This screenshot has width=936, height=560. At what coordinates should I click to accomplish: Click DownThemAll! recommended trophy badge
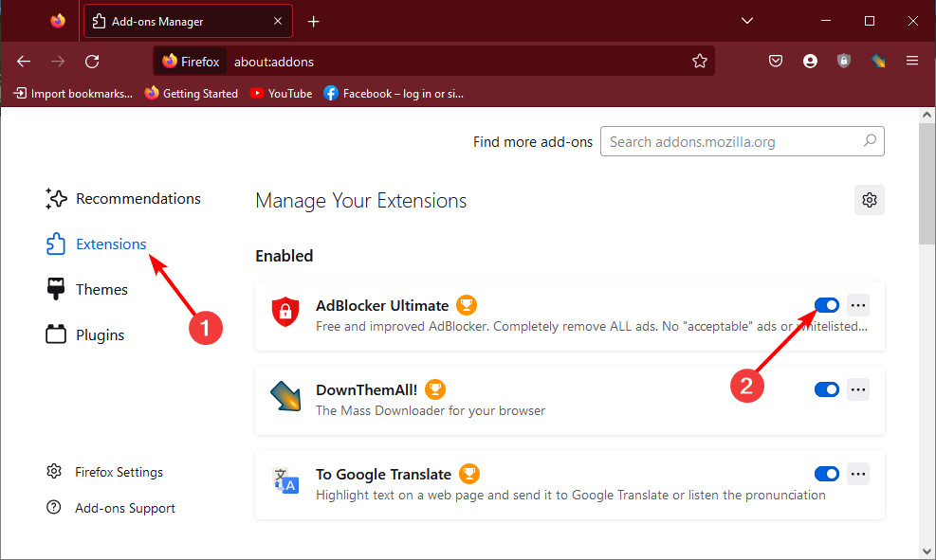tap(435, 389)
